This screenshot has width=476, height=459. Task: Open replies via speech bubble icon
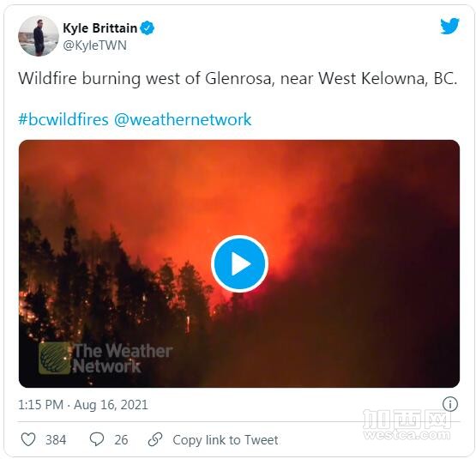(97, 439)
